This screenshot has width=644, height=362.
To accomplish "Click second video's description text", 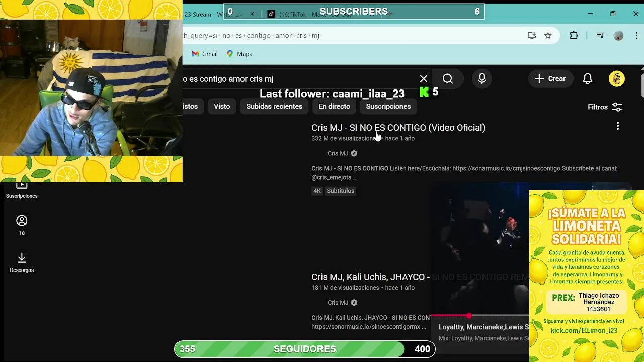I will click(371, 322).
